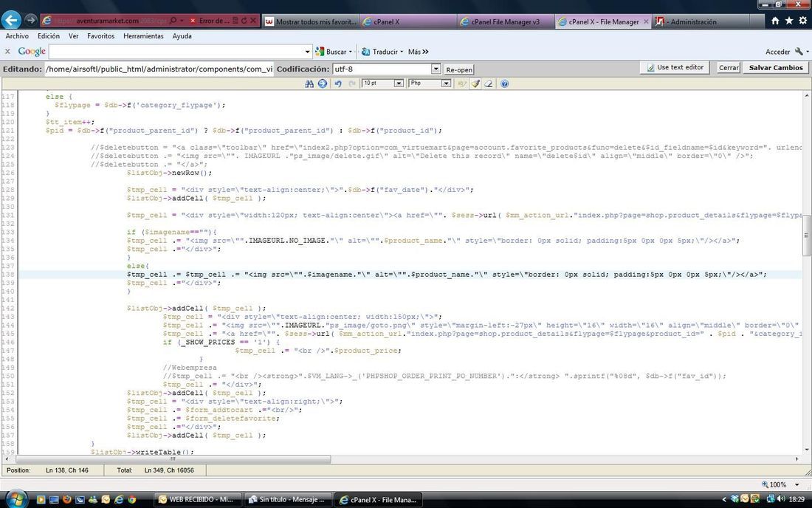This screenshot has height=508, width=812.
Task: Click the Google toolbar search input field
Action: 176,52
